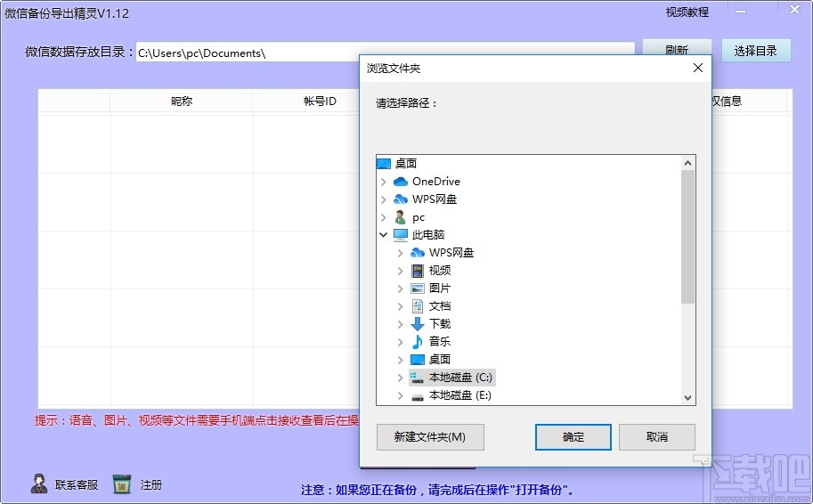Click 联系客服 text link
The height and width of the screenshot is (504, 813).
tap(77, 484)
